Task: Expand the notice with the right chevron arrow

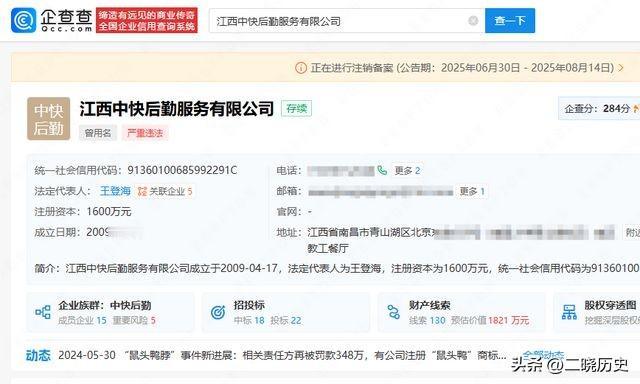Action: (621, 68)
